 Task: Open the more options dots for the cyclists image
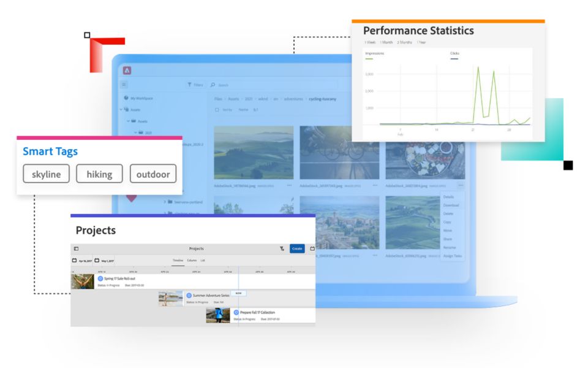(x=375, y=185)
